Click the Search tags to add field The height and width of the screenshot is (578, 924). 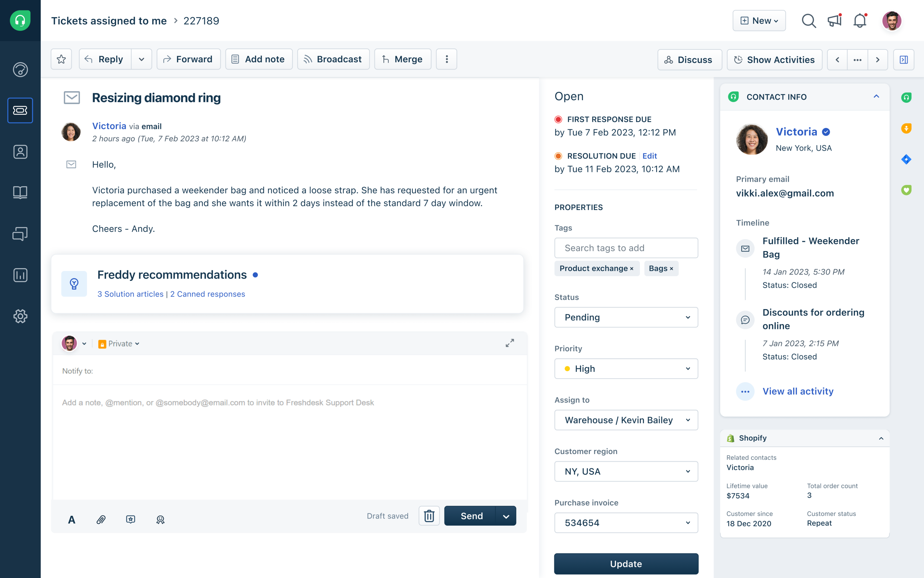[626, 248]
